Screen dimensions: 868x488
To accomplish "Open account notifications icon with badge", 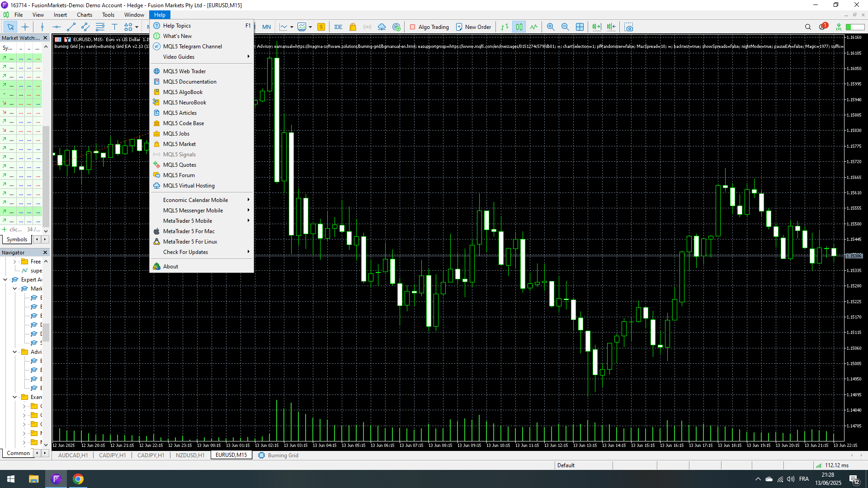I will 823,27.
